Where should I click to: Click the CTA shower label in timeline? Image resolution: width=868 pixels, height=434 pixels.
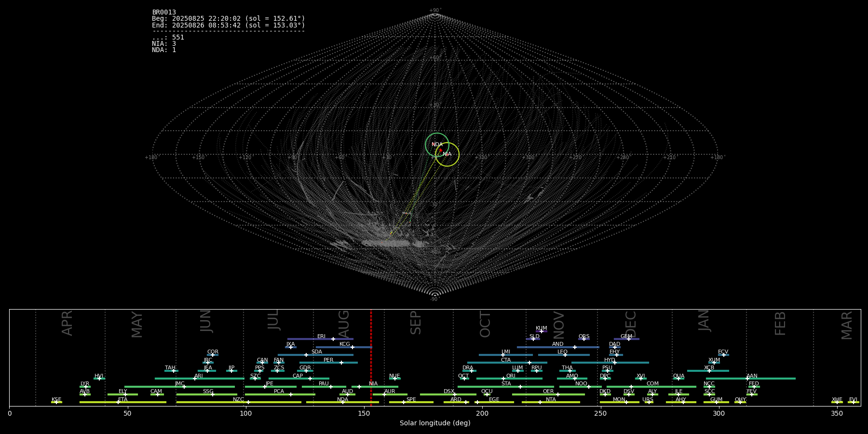(506, 360)
